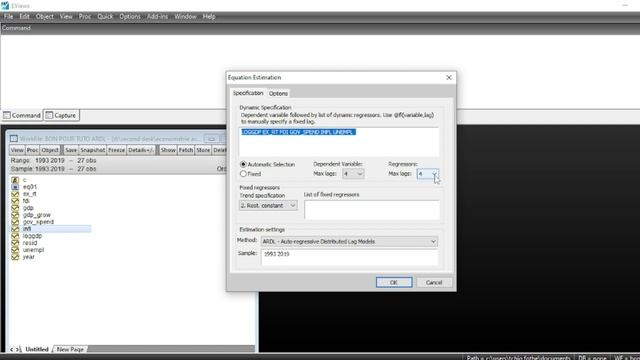Image resolution: width=640 pixels, height=360 pixels.
Task: Click the EViews application icon in title bar
Action: [x=5, y=5]
